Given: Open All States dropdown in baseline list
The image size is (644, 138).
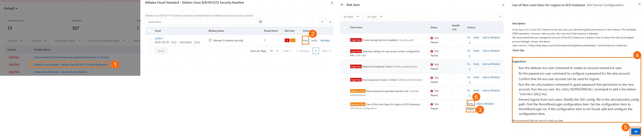Looking at the screenshot, I should click(39, 41).
